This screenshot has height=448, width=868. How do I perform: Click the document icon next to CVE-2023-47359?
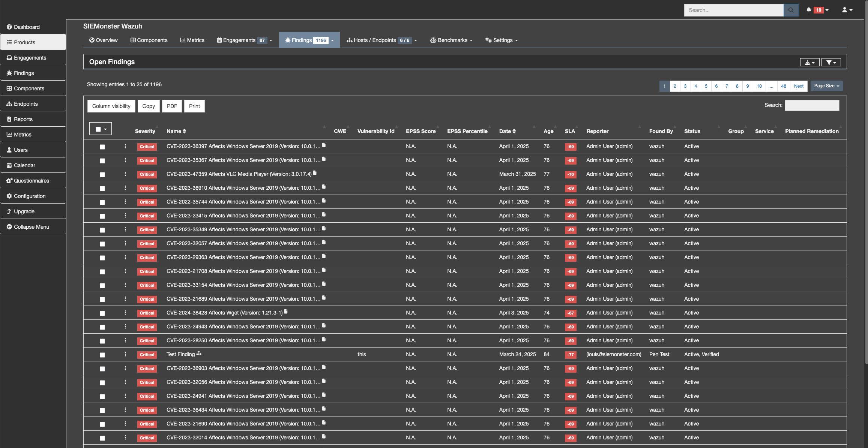coord(315,173)
